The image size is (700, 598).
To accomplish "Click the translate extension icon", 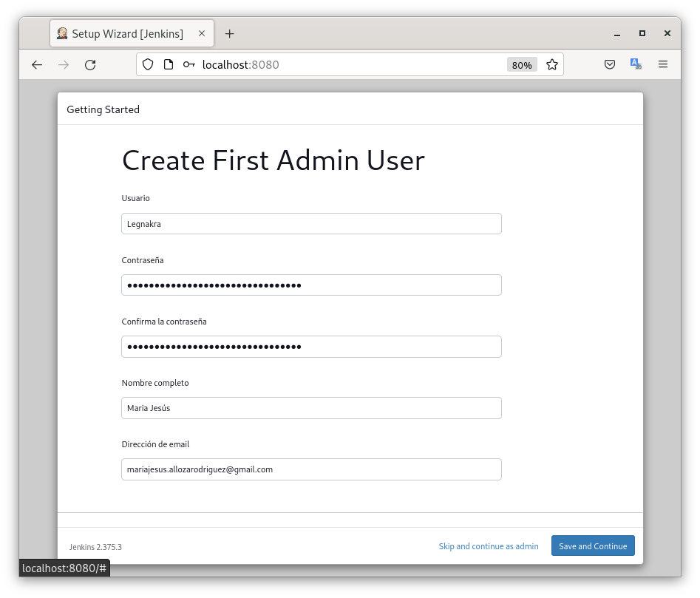I will coord(636,65).
